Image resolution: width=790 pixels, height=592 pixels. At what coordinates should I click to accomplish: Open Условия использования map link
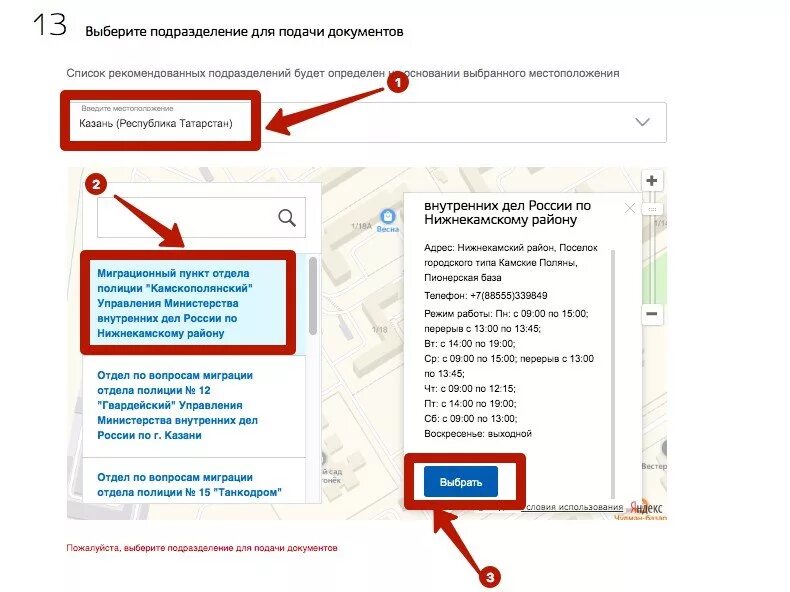tap(571, 507)
